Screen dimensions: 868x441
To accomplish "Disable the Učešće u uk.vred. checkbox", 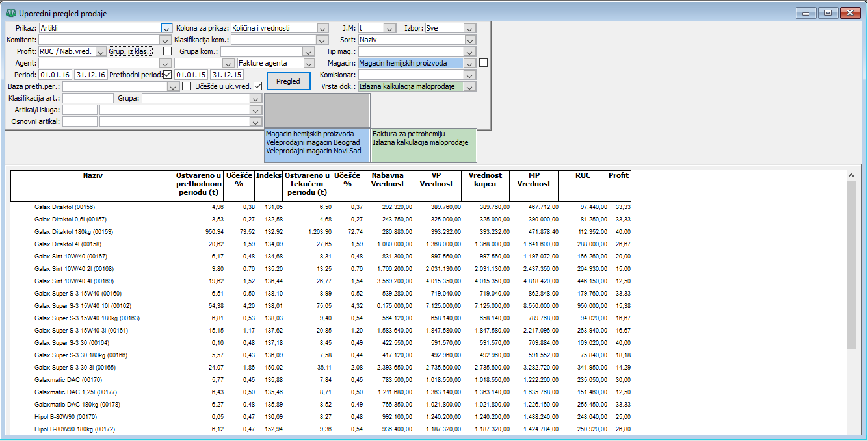I will point(257,86).
